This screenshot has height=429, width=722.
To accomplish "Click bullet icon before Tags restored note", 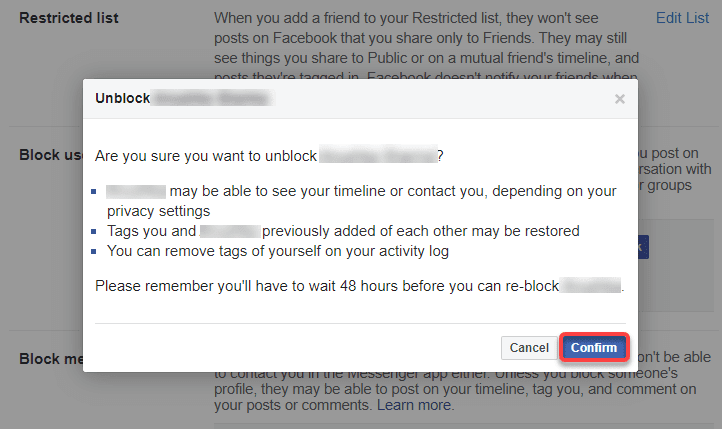I will tap(93, 232).
